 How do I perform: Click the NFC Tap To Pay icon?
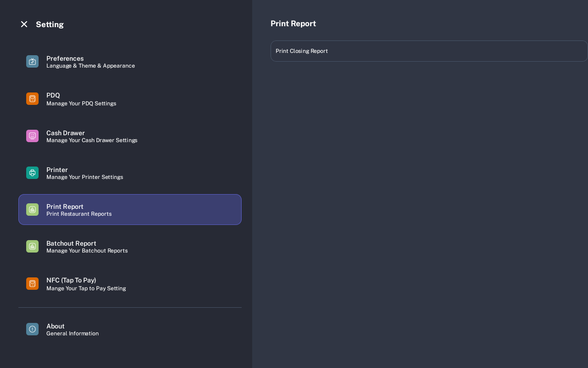32,283
